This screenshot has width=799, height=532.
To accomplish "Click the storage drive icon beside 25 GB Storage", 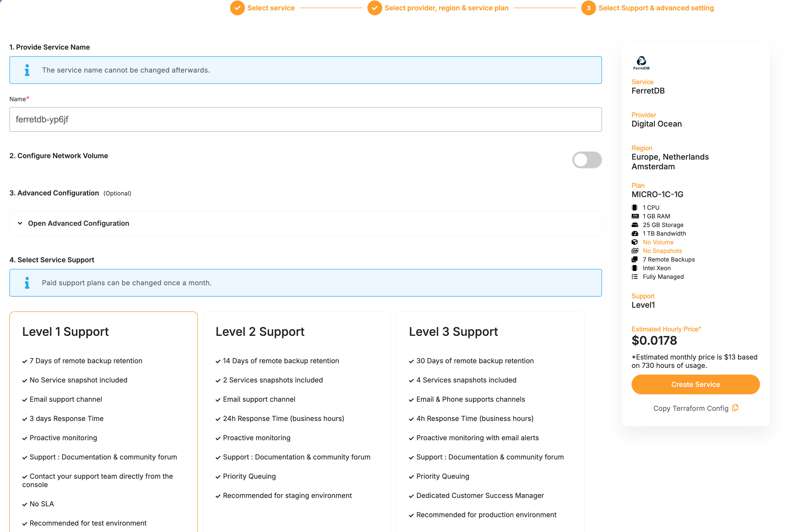I will pyautogui.click(x=635, y=225).
